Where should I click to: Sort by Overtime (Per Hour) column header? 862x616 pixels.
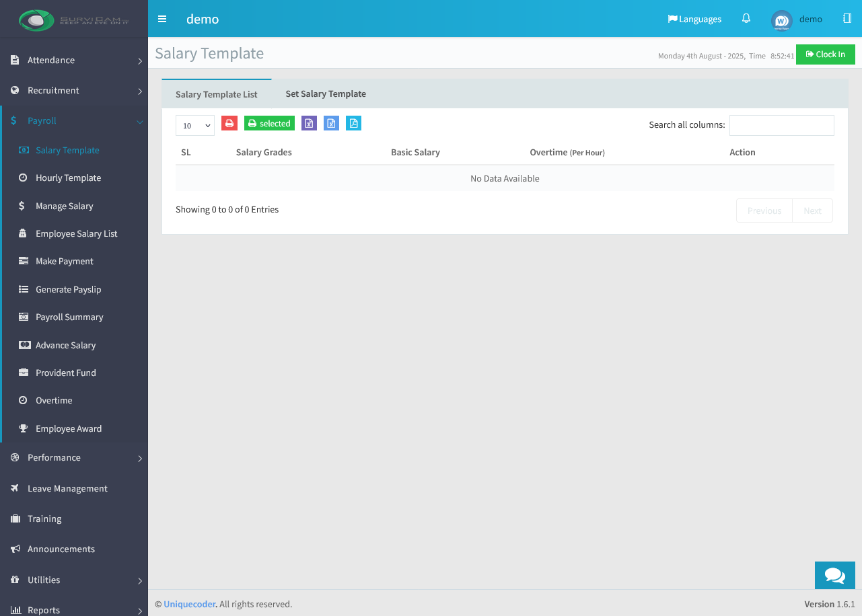[567, 153]
